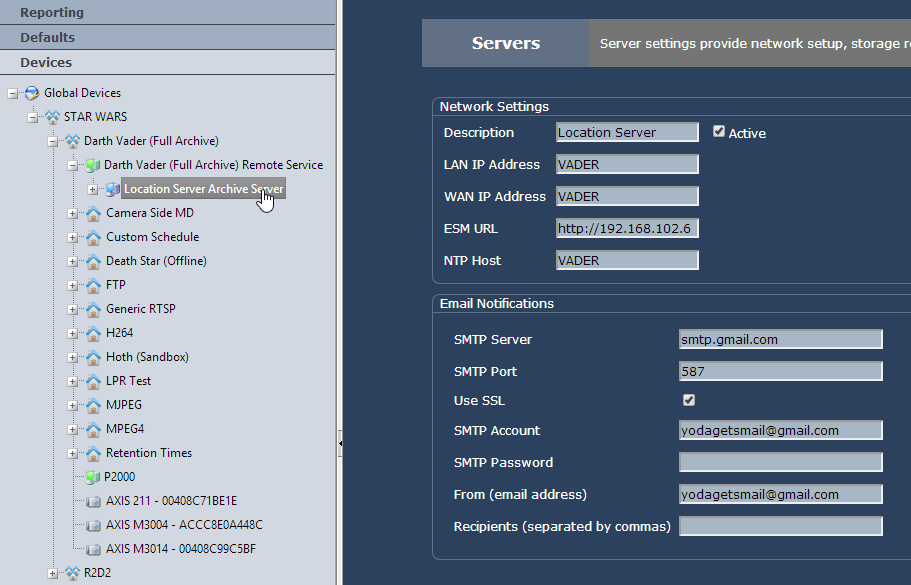Uncheck the Active checkbox
Screen dimensions: 911x585
(719, 131)
